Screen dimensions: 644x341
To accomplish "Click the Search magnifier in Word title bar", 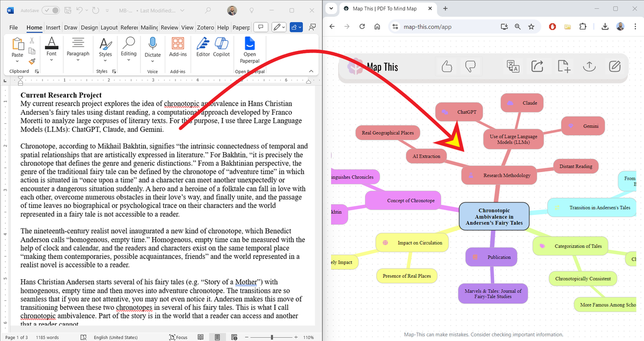I will point(209,10).
